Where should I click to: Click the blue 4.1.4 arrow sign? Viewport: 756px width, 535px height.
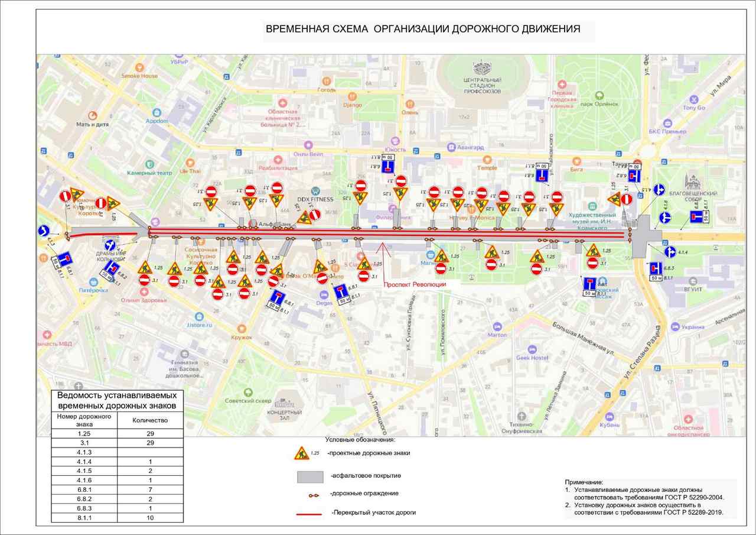click(x=669, y=252)
